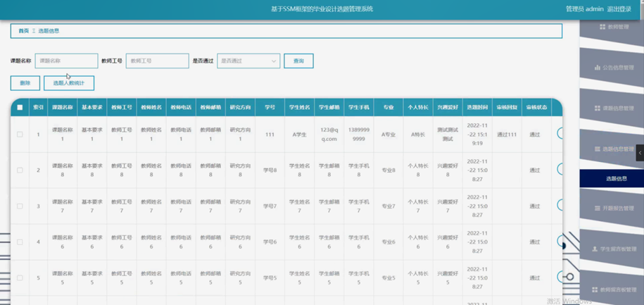
Task: Click the 研究方向 column header
Action: (x=240, y=107)
